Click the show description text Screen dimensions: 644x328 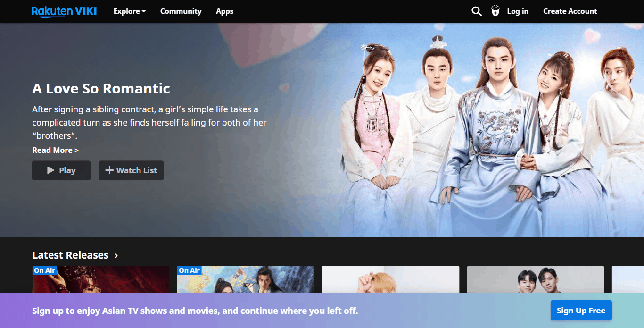click(x=149, y=123)
